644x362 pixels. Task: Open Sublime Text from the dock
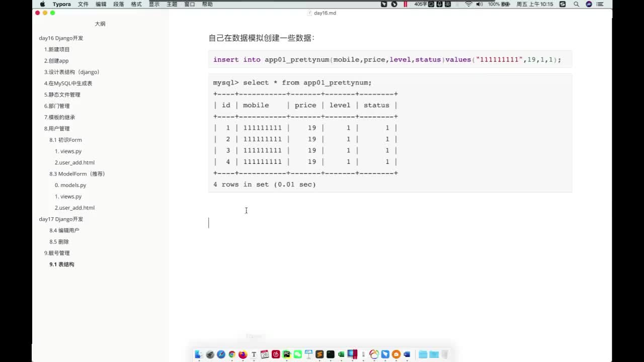pyautogui.click(x=319, y=354)
